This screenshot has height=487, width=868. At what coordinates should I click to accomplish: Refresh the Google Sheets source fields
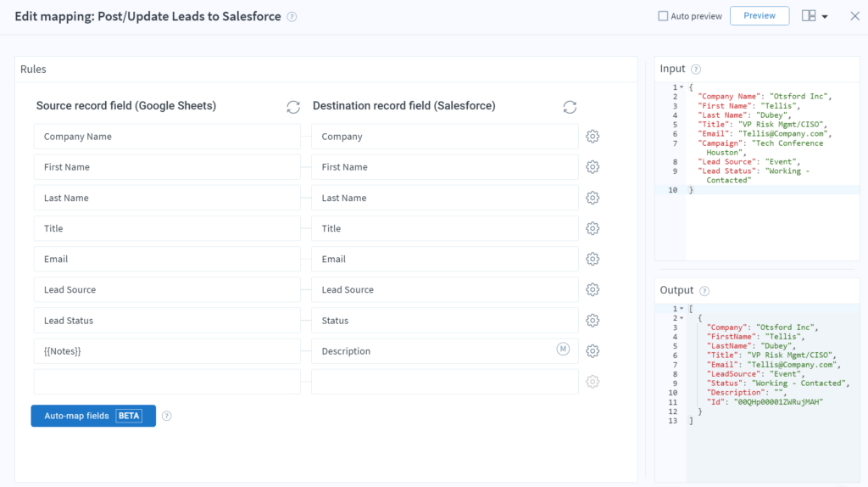(293, 107)
